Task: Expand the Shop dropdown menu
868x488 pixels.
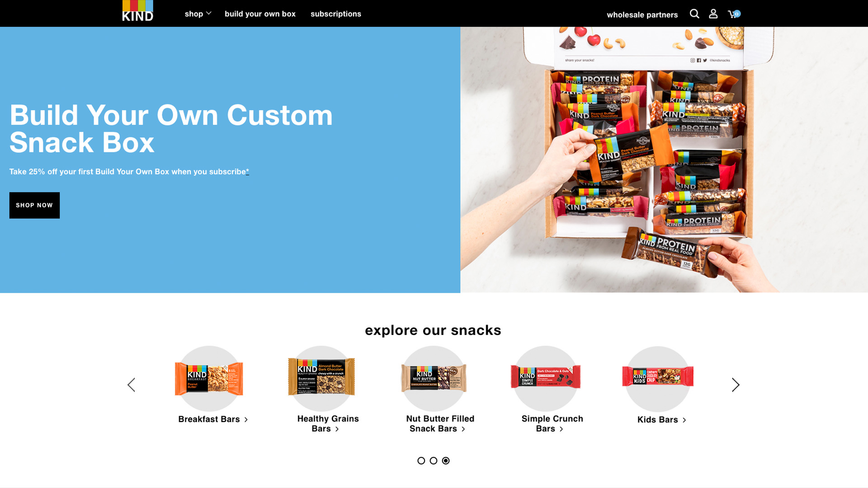Action: [x=197, y=13]
